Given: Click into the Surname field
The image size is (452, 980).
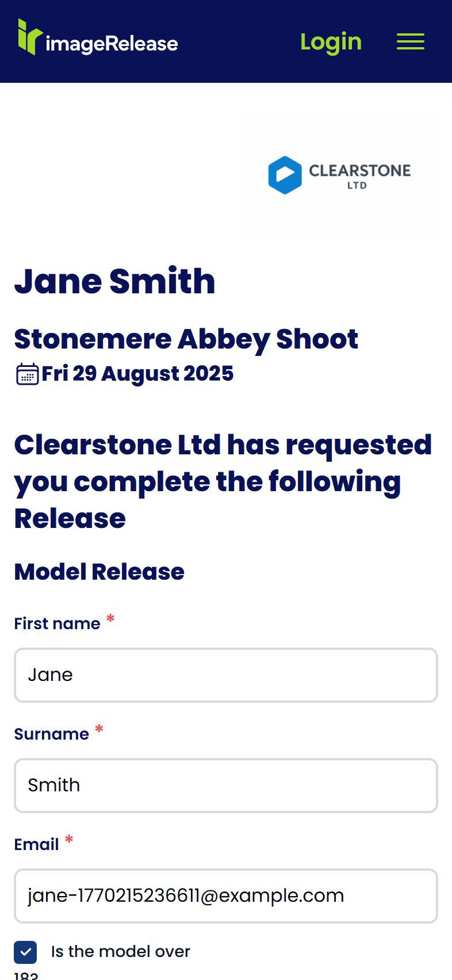Looking at the screenshot, I should click(225, 785).
